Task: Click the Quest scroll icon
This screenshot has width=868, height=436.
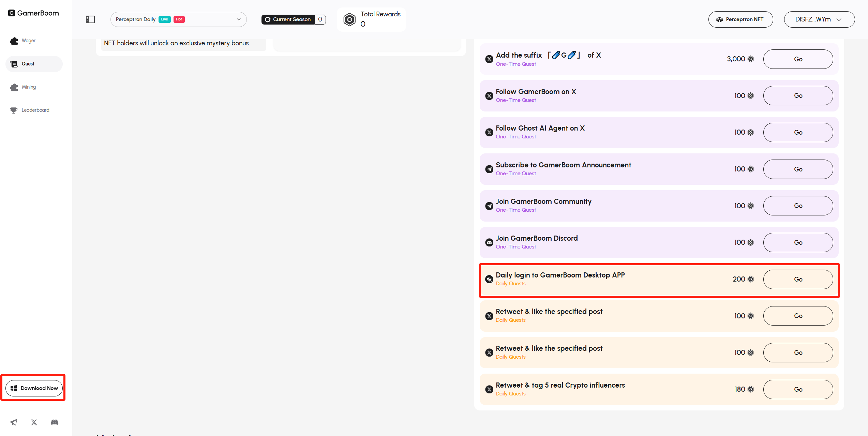Action: [14, 64]
